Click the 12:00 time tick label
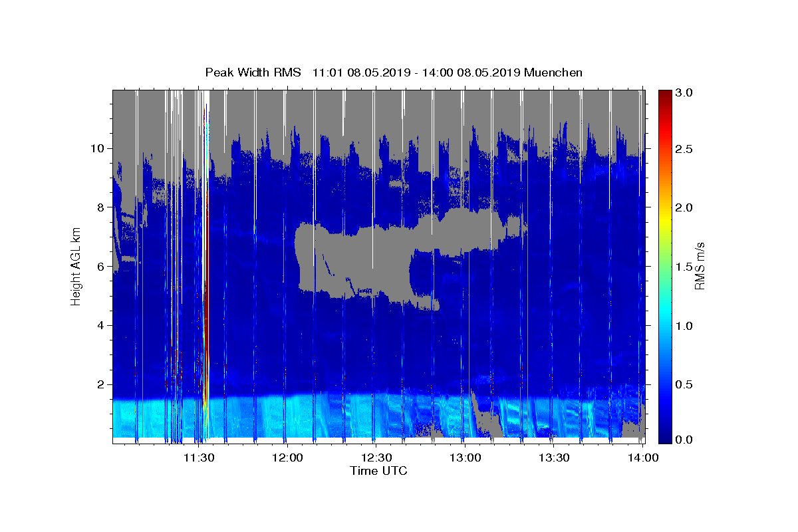 coord(287,458)
